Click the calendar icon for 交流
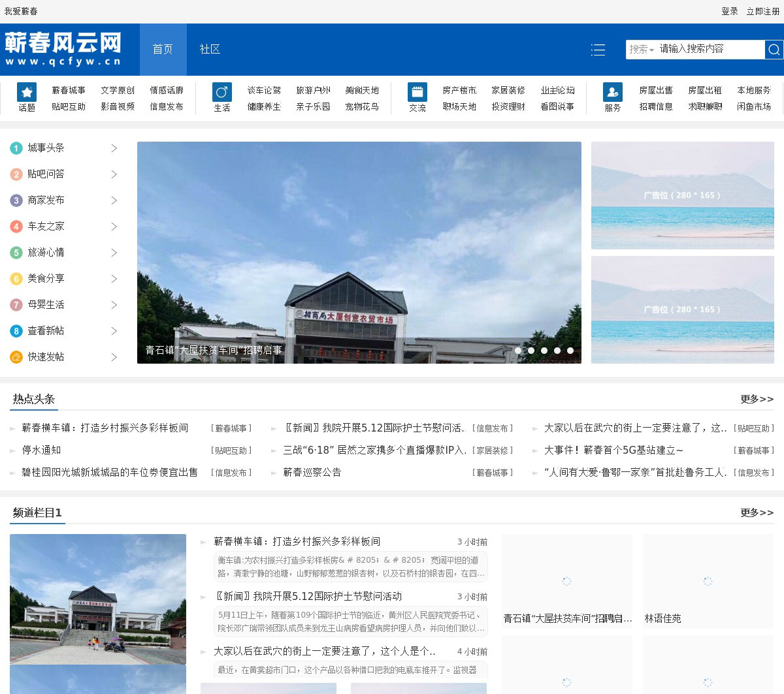 [x=417, y=92]
